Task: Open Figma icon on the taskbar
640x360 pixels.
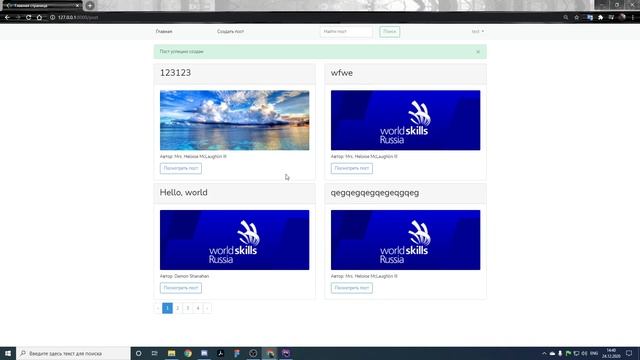Action: coord(237,353)
